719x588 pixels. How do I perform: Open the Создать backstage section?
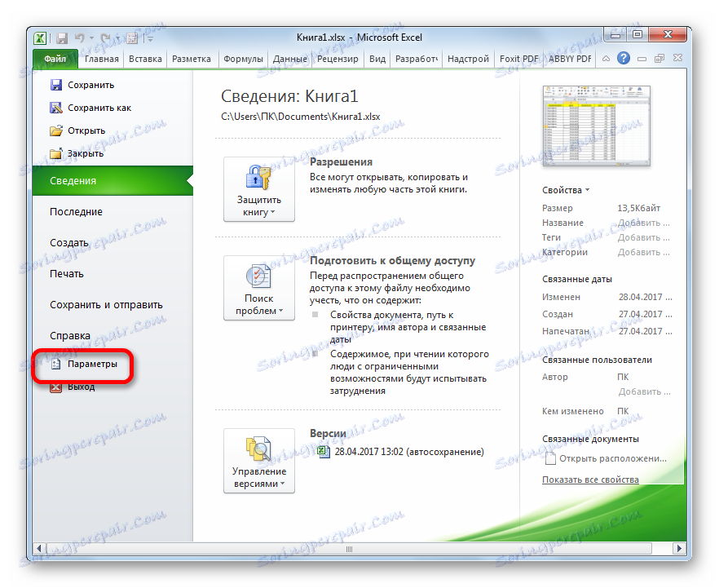[69, 243]
